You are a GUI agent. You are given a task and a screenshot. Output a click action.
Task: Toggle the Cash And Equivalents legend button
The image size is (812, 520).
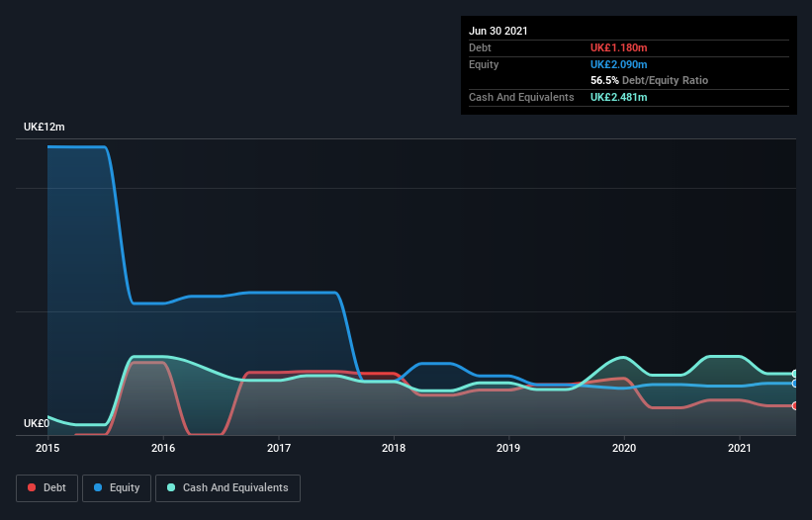coord(227,488)
